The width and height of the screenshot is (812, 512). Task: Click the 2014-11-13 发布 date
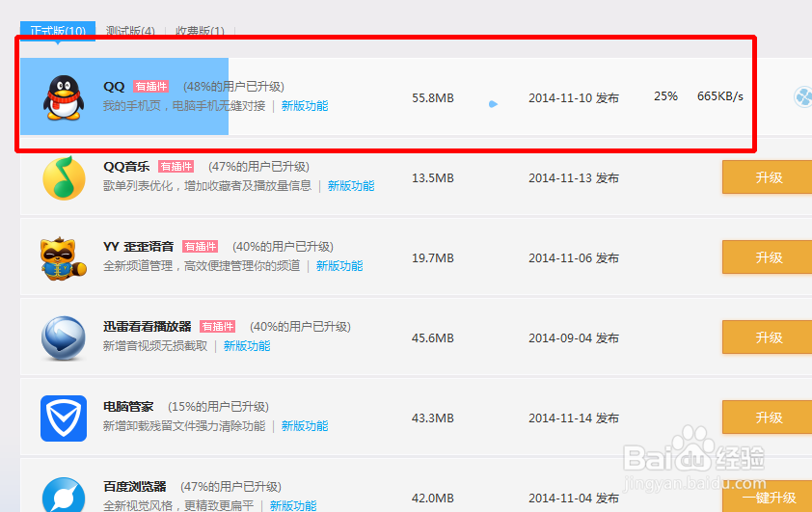pos(574,178)
